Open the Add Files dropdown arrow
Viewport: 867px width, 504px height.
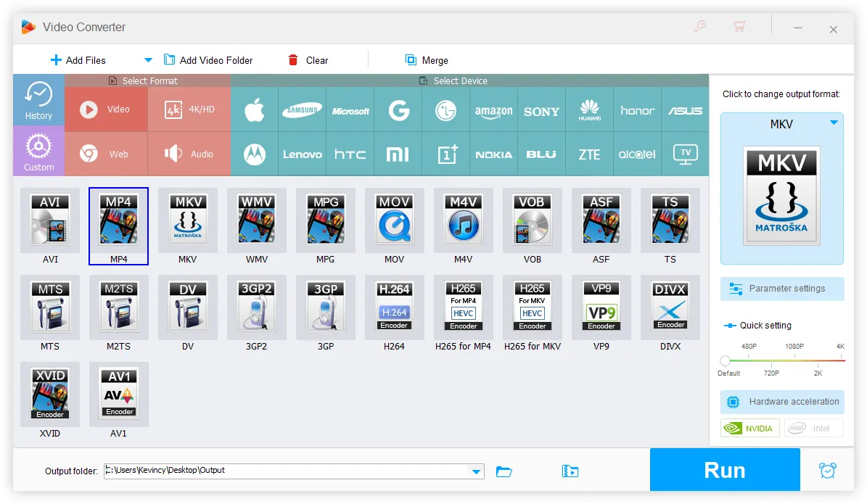[147, 59]
